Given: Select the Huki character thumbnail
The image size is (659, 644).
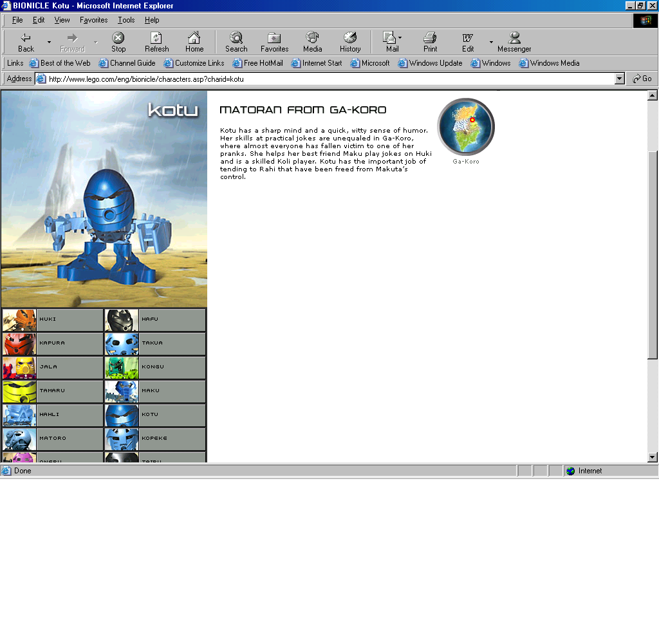Looking at the screenshot, I should tap(19, 320).
